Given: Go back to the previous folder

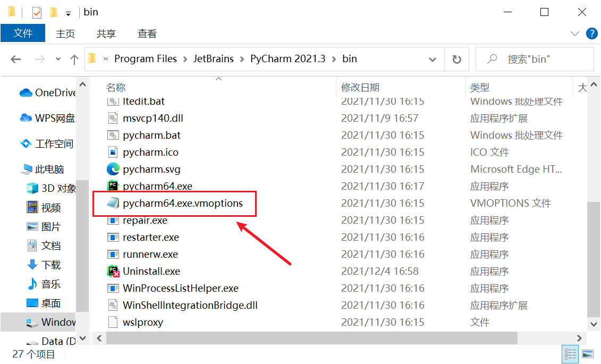Looking at the screenshot, I should (16, 60).
